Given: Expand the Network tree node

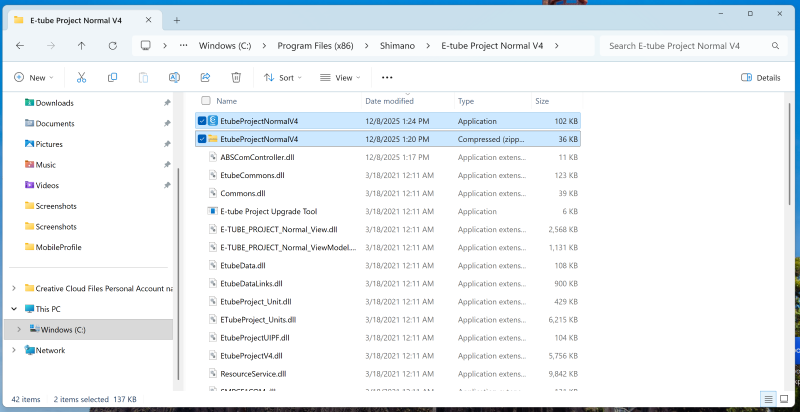Looking at the screenshot, I should (14, 350).
